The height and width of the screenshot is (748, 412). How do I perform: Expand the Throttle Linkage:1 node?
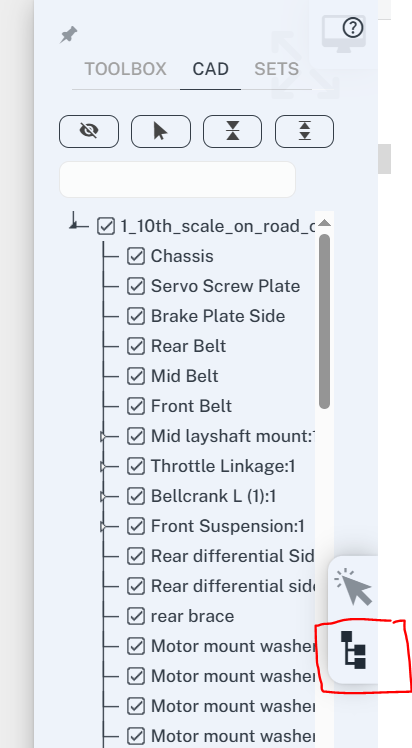point(103,466)
